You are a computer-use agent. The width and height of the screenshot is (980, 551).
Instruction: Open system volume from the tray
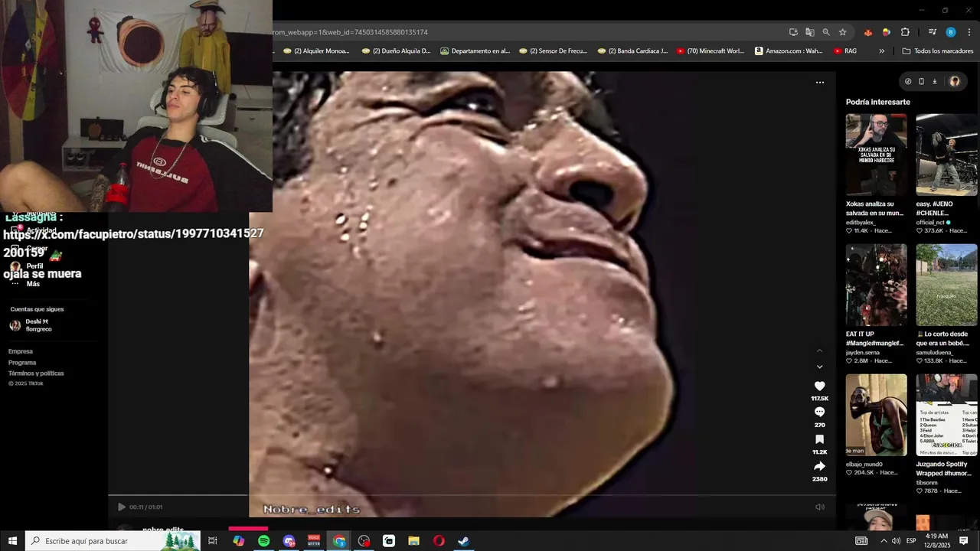click(896, 541)
